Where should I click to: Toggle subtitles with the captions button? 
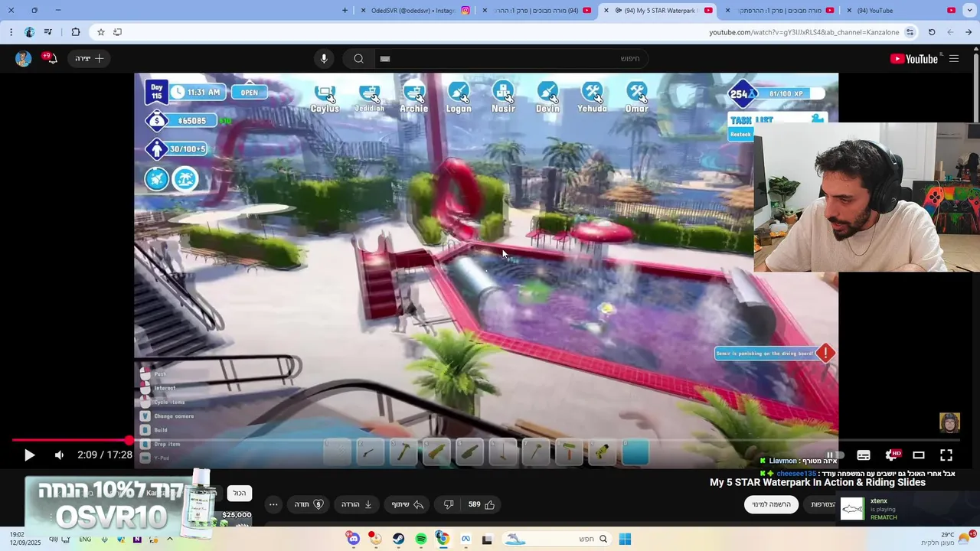(864, 455)
